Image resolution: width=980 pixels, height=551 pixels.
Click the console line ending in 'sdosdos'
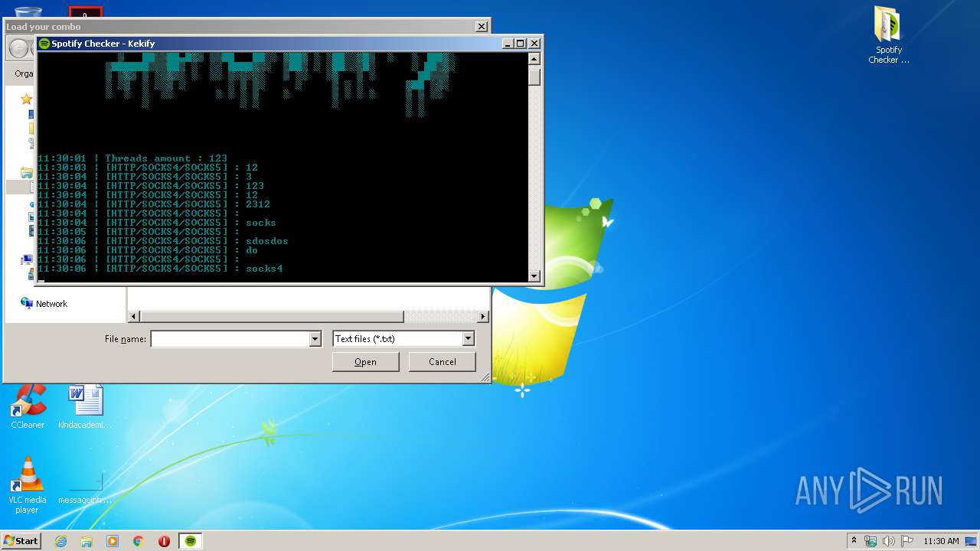[162, 241]
